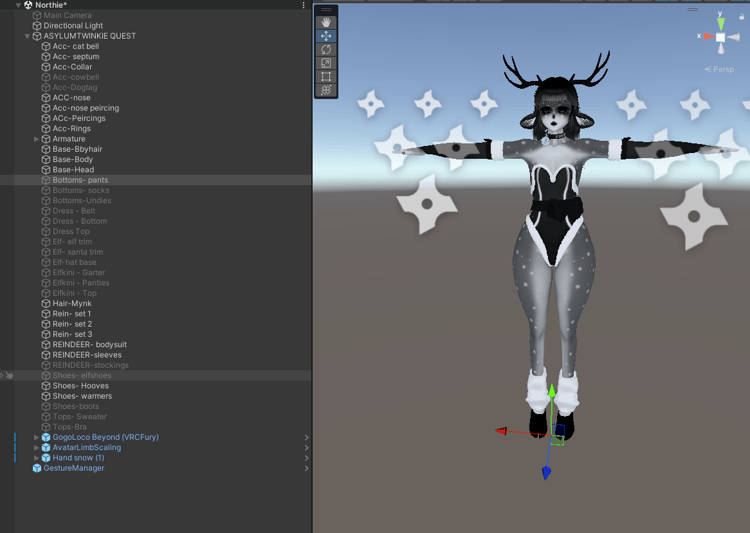Expand AvatarLimbScaling children
Screen dimensions: 750x533
click(x=36, y=448)
